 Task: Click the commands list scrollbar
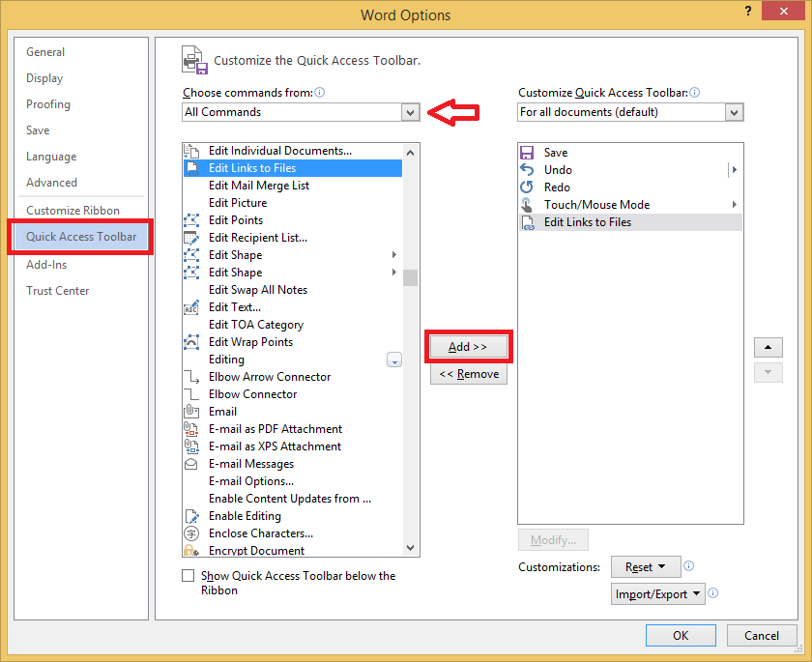click(x=410, y=277)
